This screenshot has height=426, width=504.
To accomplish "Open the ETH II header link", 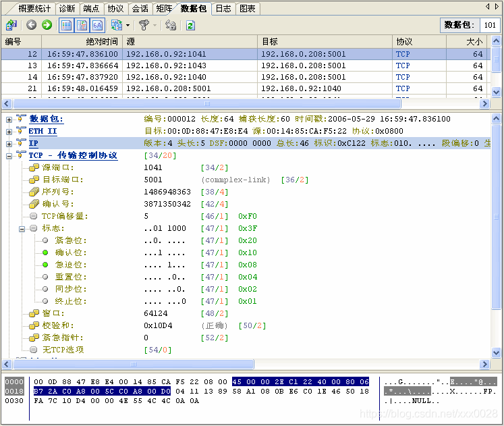I will (x=43, y=131).
